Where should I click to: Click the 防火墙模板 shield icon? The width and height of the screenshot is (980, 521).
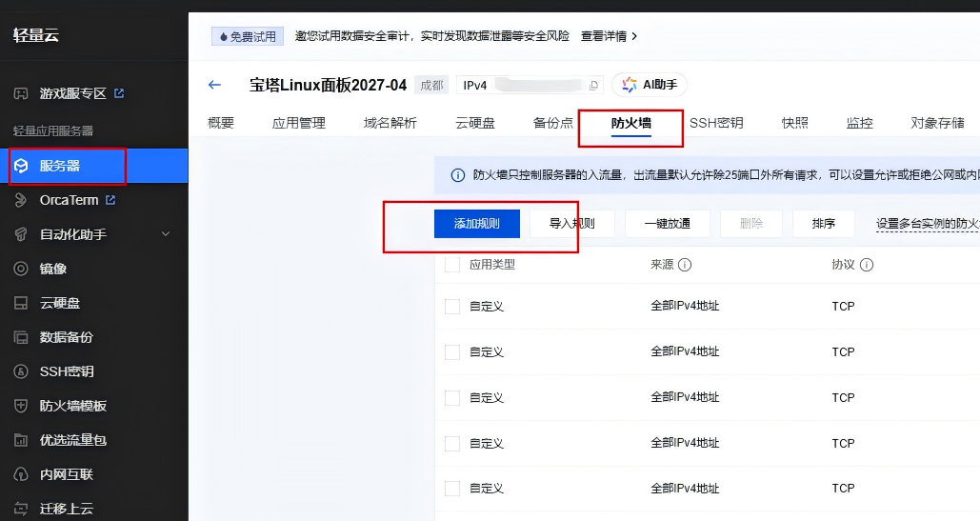[x=21, y=406]
